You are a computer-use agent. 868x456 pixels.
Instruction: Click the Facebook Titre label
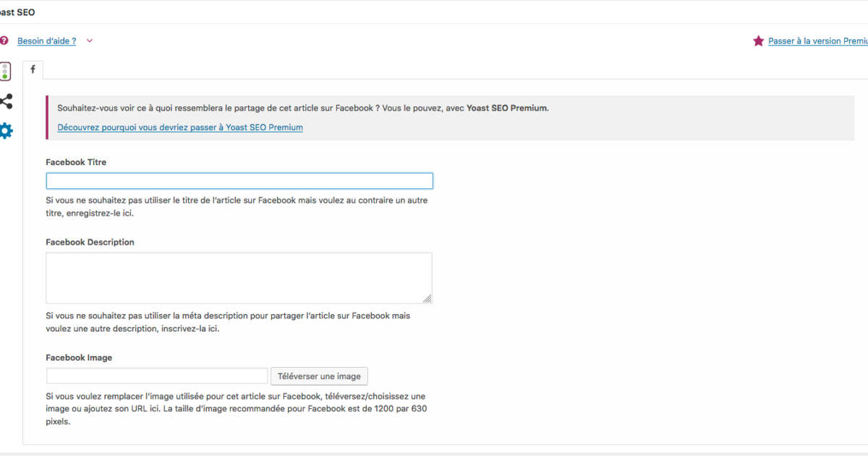(76, 163)
